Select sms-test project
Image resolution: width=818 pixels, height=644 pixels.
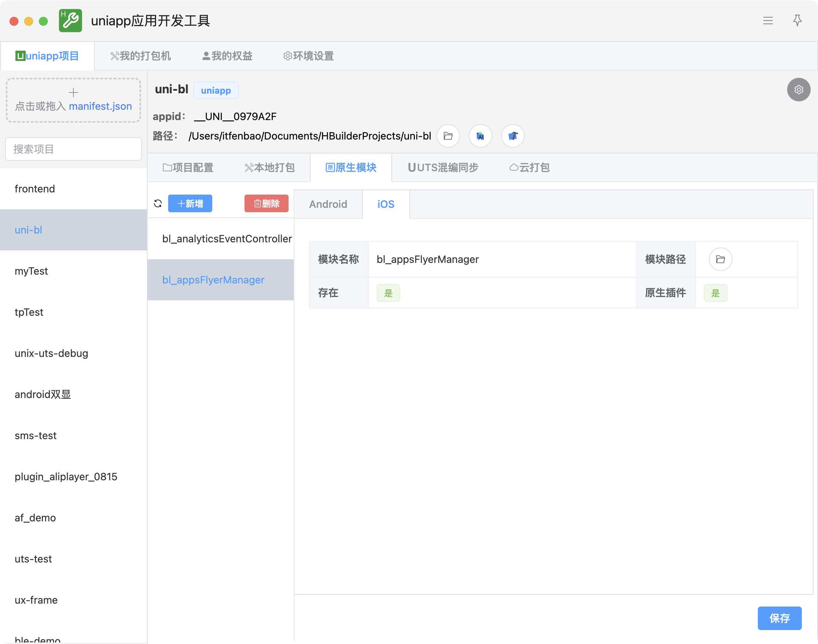(x=73, y=435)
